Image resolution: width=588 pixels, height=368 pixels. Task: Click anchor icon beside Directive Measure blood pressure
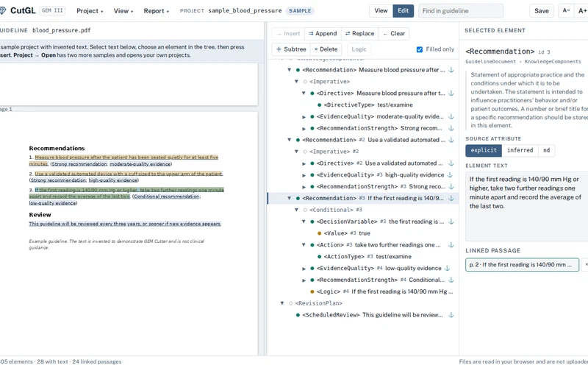click(451, 93)
